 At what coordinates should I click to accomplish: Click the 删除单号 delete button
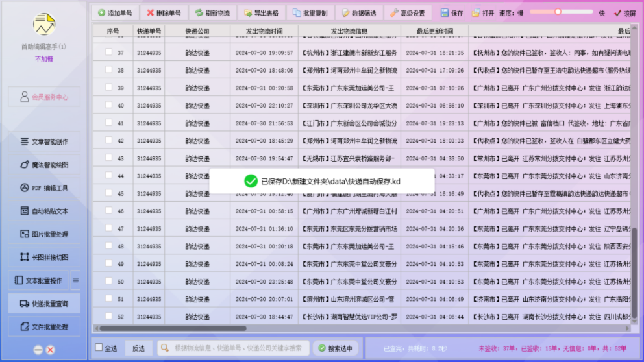[x=164, y=13]
